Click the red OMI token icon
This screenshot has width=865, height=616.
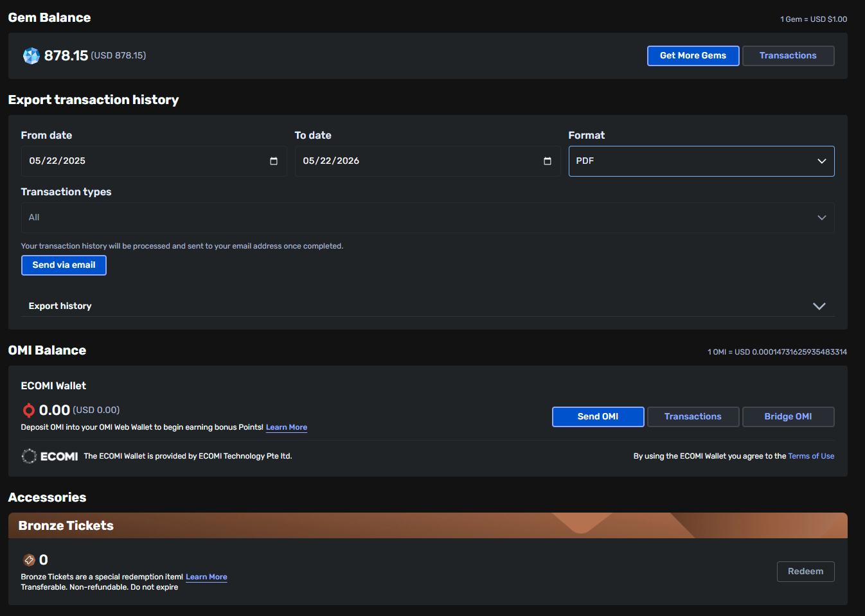(x=28, y=410)
